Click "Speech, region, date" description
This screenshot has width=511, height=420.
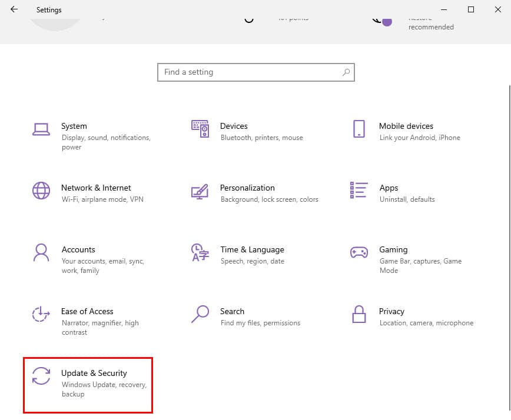click(252, 261)
